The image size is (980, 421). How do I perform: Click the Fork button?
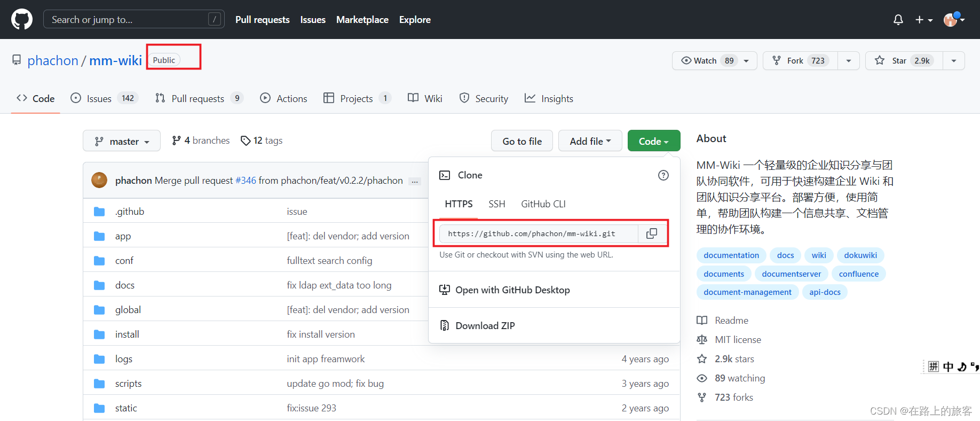click(801, 60)
